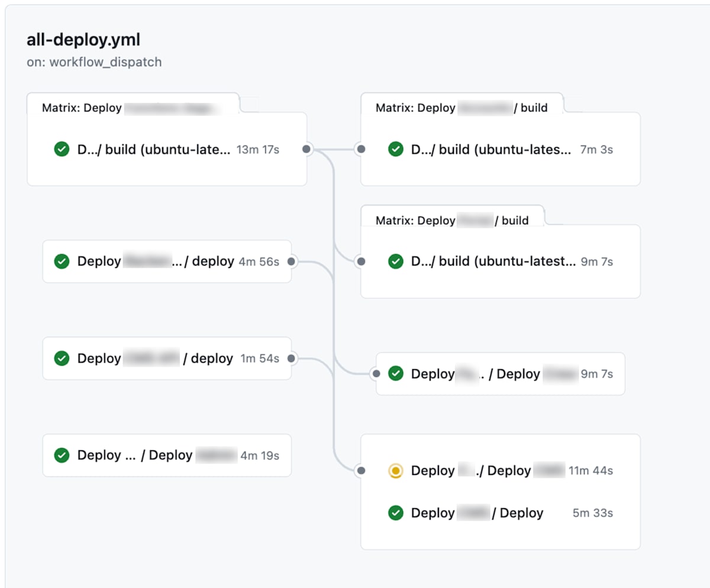The width and height of the screenshot is (710, 588).
Task: Click the output connector dot of the 13m 17s job
Action: pos(306,150)
